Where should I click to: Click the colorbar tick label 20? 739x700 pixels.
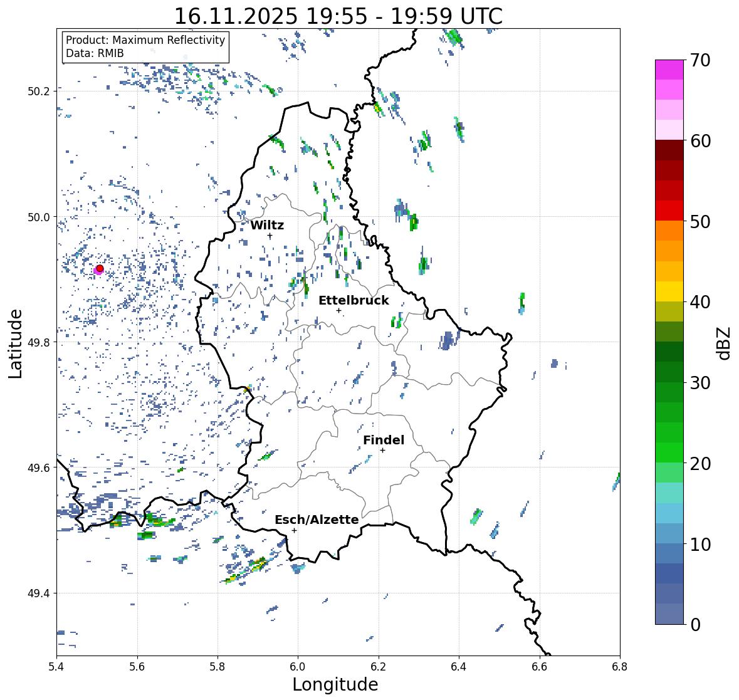coord(700,464)
